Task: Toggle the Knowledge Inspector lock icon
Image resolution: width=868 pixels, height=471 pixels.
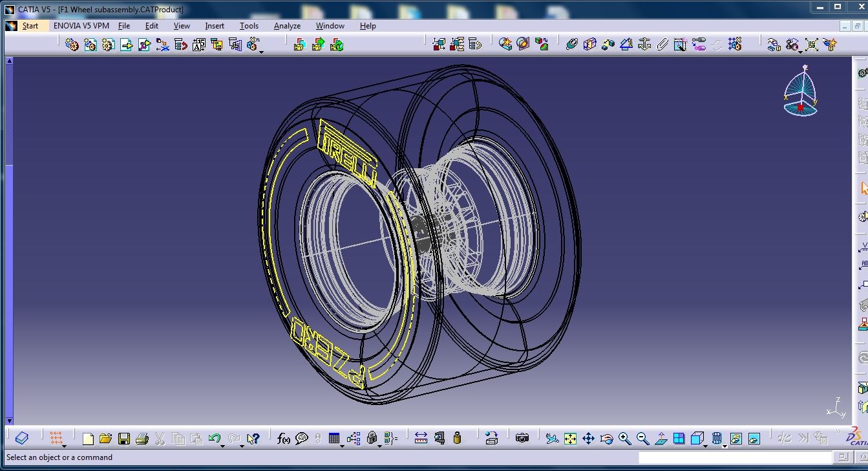Action: (x=372, y=439)
